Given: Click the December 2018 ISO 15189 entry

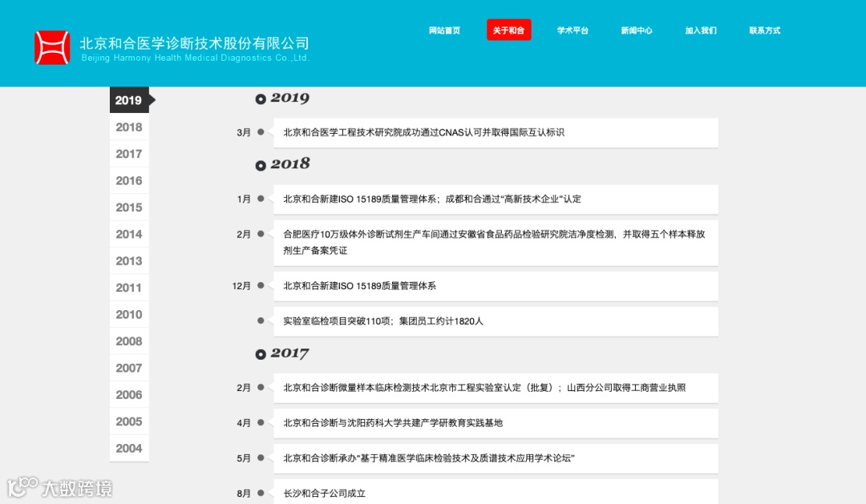Looking at the screenshot, I should [496, 286].
